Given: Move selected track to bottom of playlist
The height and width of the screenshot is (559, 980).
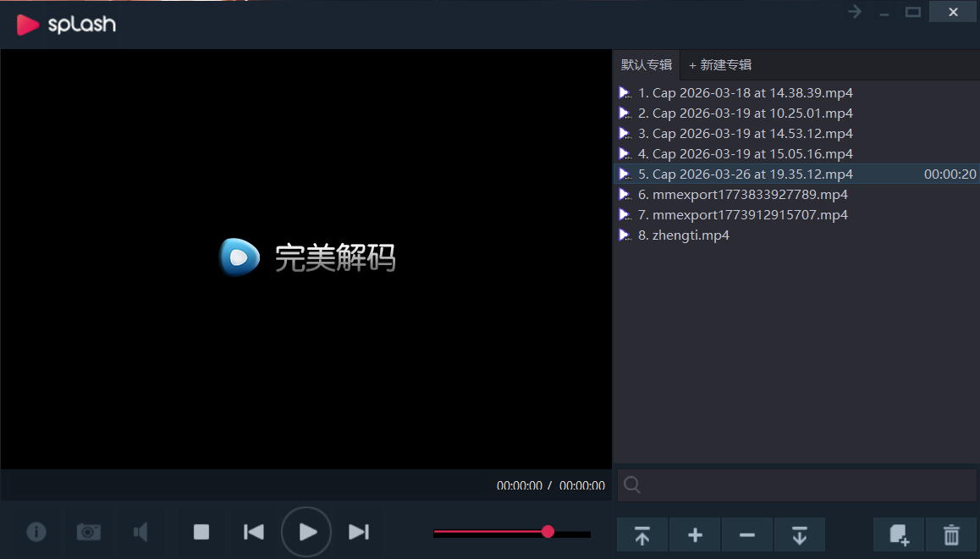Looking at the screenshot, I should 799,534.
